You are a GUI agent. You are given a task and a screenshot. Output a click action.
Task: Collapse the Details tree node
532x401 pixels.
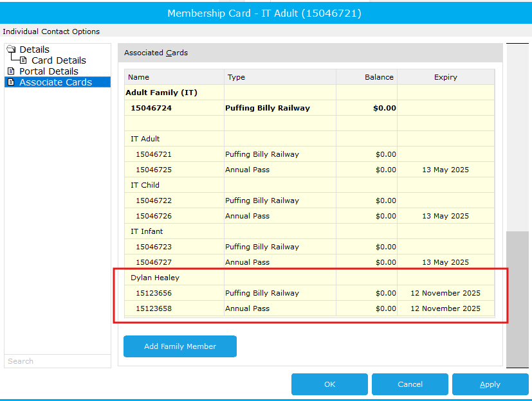34,49
